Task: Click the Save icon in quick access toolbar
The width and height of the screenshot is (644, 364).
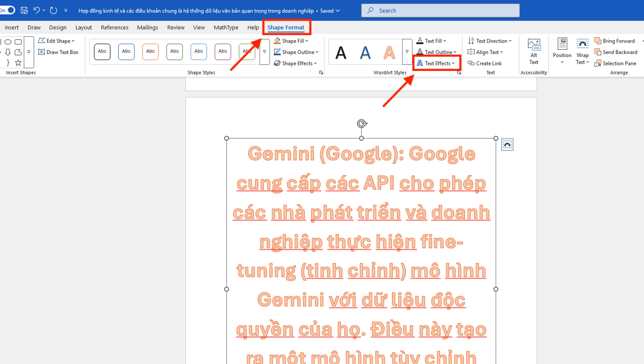Action: (x=24, y=10)
